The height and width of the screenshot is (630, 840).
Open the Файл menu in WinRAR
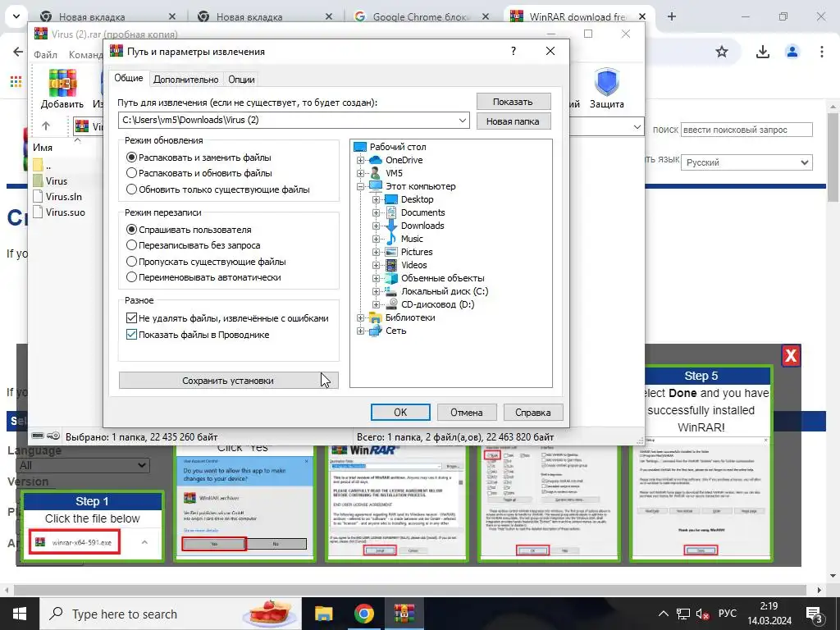pos(46,55)
